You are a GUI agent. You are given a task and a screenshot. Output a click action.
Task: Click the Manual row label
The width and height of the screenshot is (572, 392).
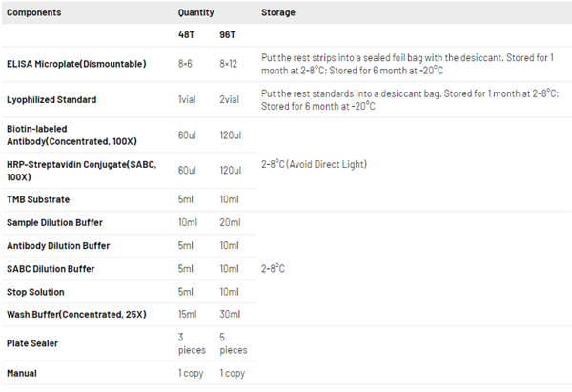(24, 373)
